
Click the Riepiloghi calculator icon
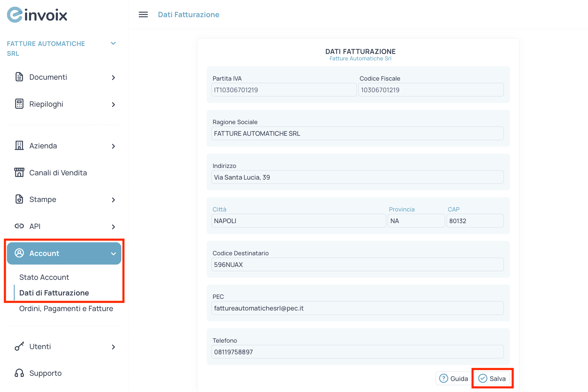19,104
